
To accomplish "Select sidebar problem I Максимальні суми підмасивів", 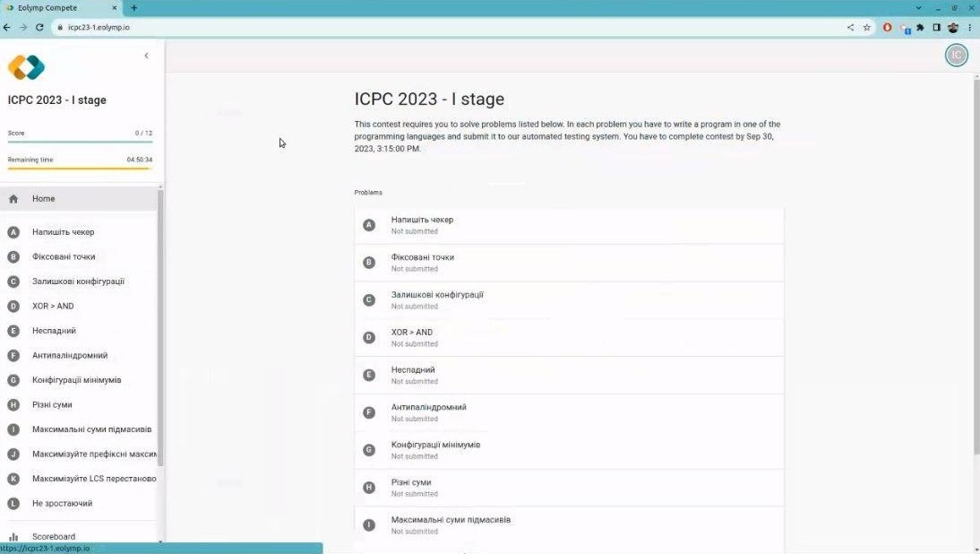I will coord(79,429).
